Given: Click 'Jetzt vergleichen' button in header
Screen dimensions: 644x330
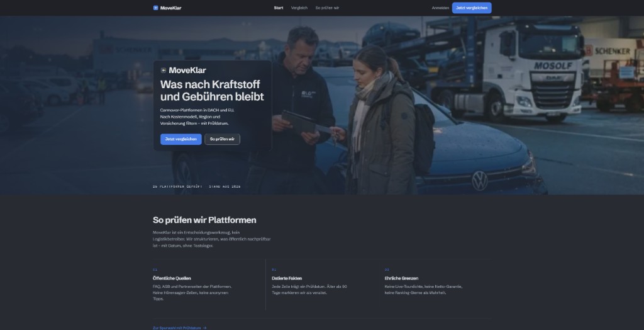Looking at the screenshot, I should [x=472, y=8].
